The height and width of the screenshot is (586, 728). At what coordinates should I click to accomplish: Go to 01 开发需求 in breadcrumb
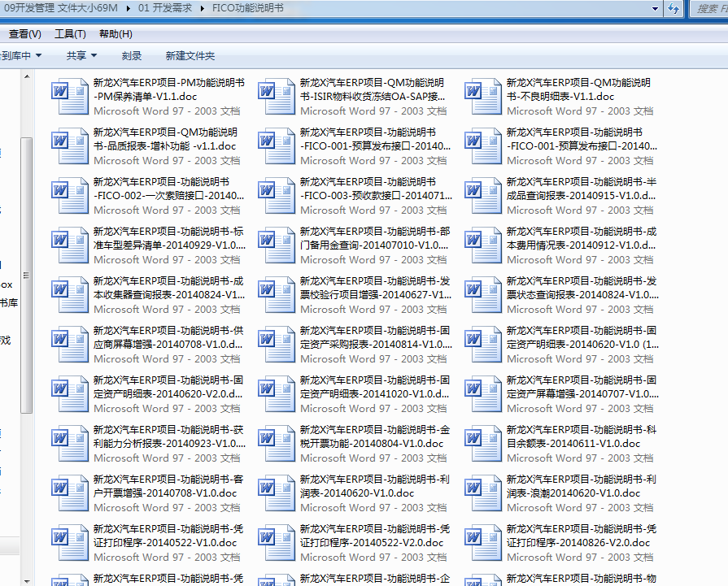[x=165, y=8]
